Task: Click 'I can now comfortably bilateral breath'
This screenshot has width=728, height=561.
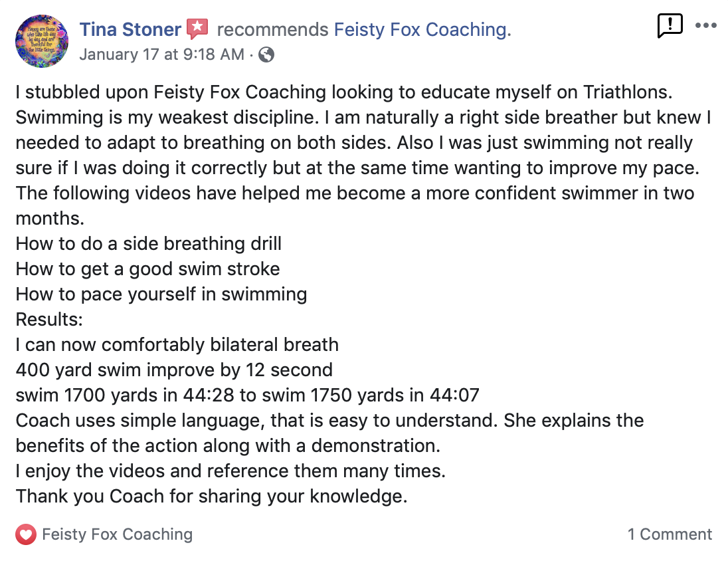Action: pyautogui.click(x=177, y=345)
